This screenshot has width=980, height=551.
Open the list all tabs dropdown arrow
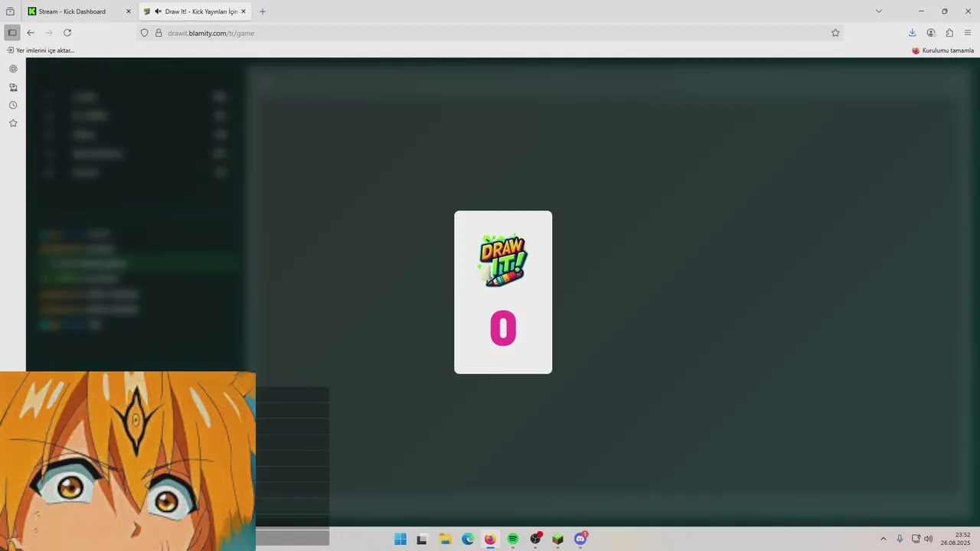[879, 11]
